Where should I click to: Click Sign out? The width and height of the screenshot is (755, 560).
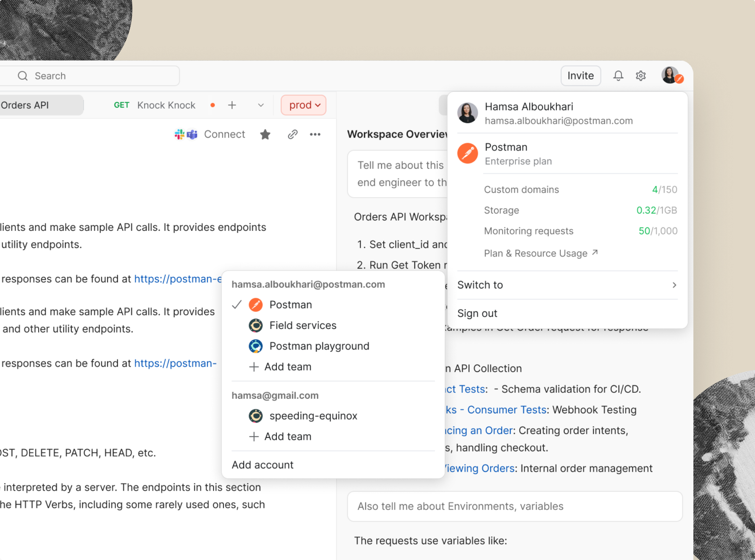click(x=477, y=313)
